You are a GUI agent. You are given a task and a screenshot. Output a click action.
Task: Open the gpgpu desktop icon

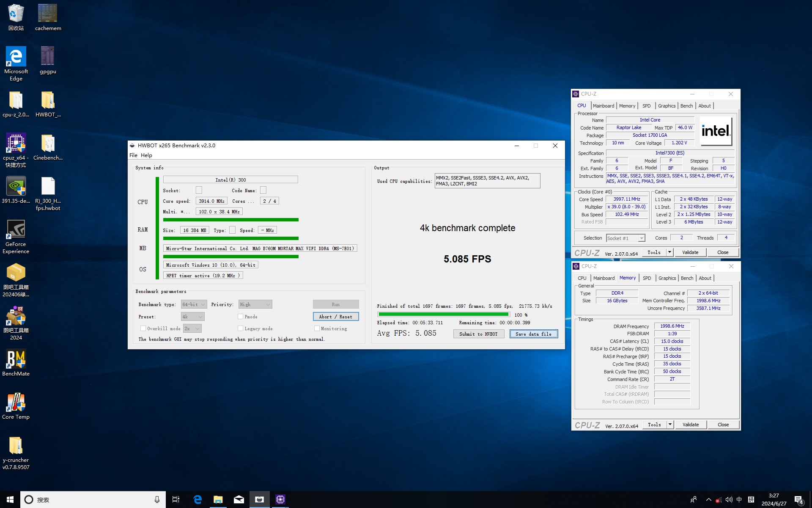tap(48, 61)
